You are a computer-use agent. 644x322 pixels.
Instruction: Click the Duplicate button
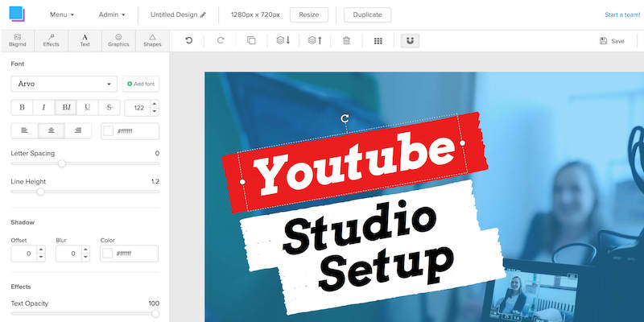click(367, 14)
